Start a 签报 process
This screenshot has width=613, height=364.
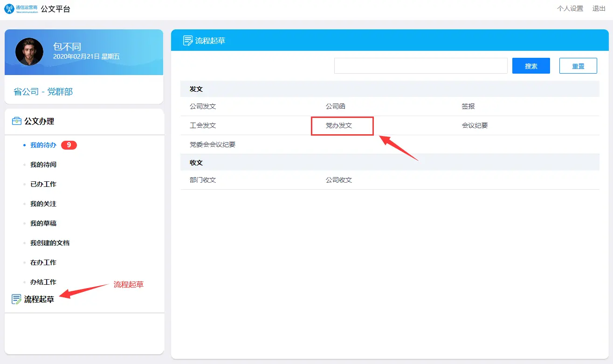coord(468,106)
